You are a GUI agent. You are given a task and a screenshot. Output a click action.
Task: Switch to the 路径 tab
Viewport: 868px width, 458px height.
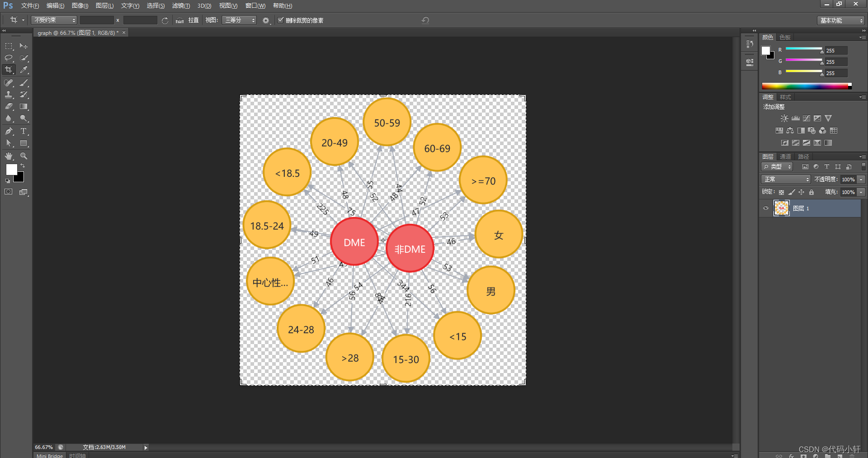pos(803,156)
